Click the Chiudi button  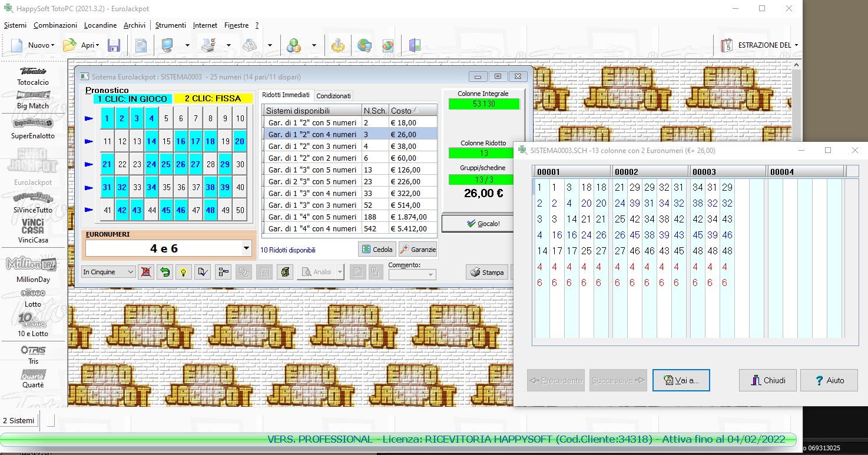click(x=768, y=380)
